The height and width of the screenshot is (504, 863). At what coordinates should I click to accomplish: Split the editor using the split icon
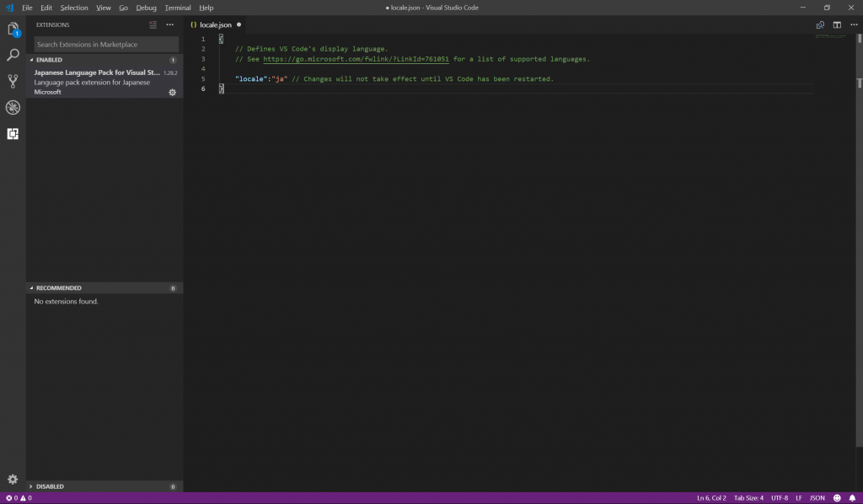point(836,24)
